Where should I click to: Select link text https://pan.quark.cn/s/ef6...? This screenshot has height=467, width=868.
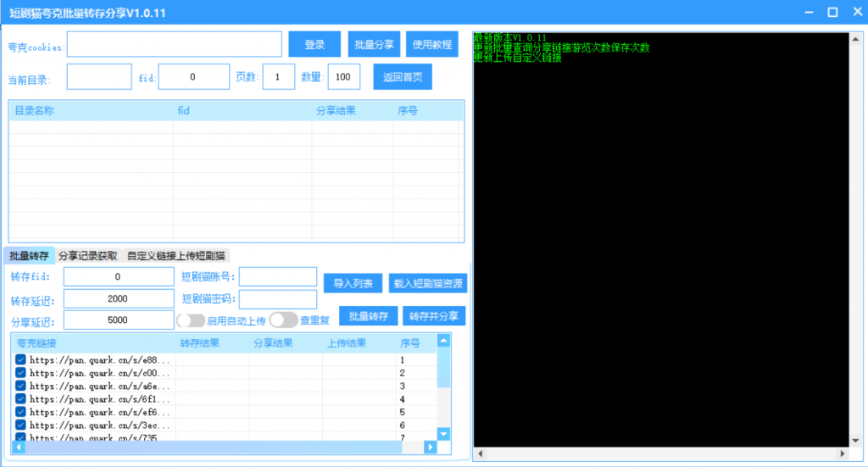(100, 412)
